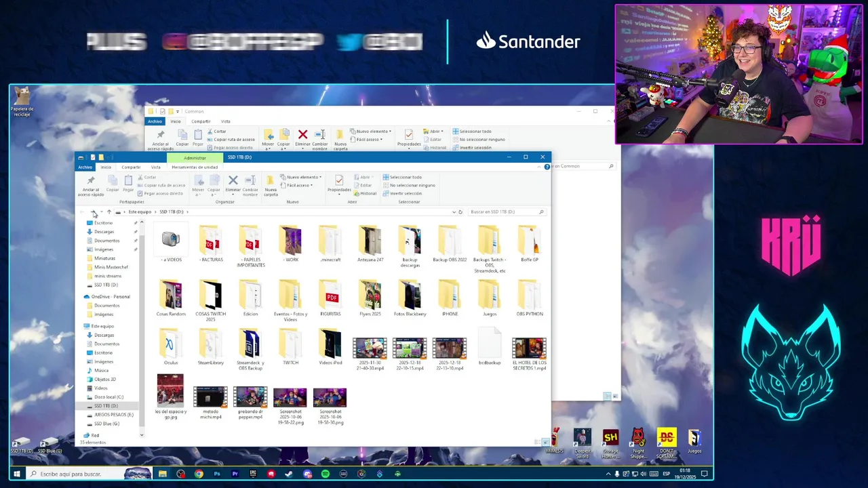Switch to large icons view in status bar

(x=545, y=443)
